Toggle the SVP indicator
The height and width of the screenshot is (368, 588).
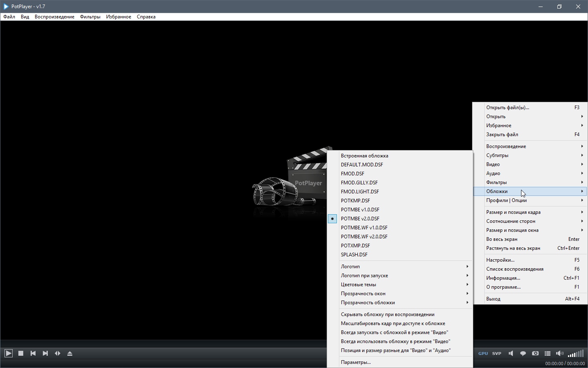point(497,353)
